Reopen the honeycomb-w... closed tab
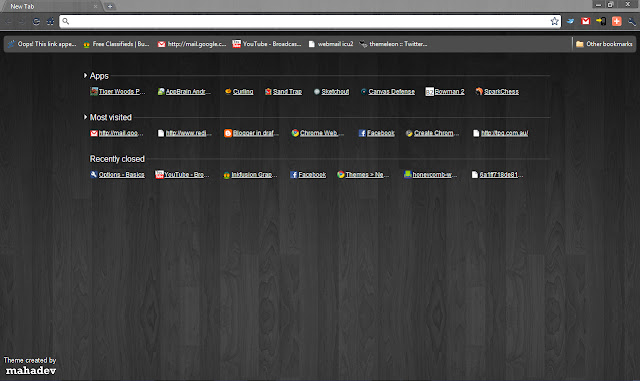 pyautogui.click(x=430, y=175)
